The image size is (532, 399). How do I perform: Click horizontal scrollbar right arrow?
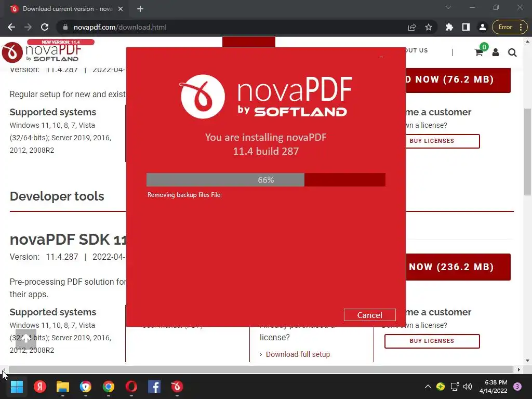519,369
